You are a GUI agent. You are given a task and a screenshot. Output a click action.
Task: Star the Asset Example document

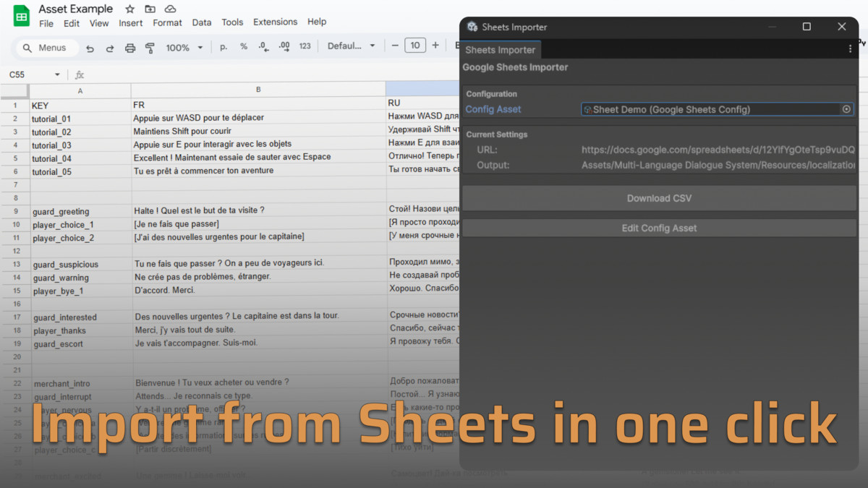pyautogui.click(x=129, y=9)
